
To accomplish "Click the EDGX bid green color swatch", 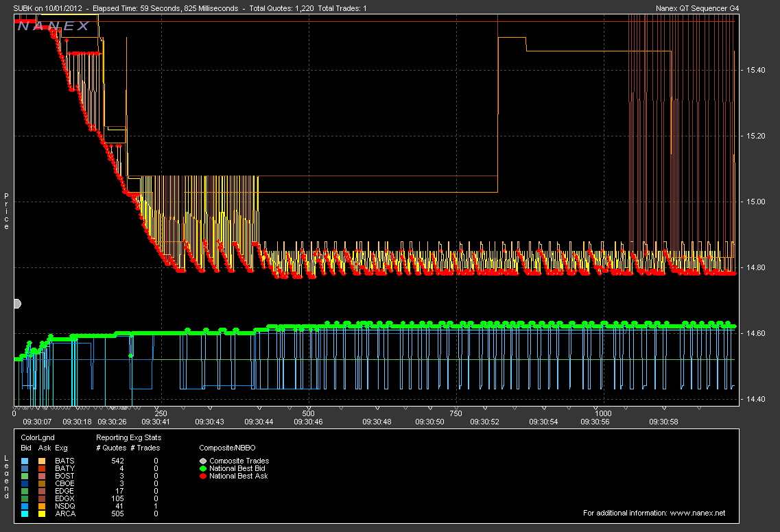I will tap(25, 498).
